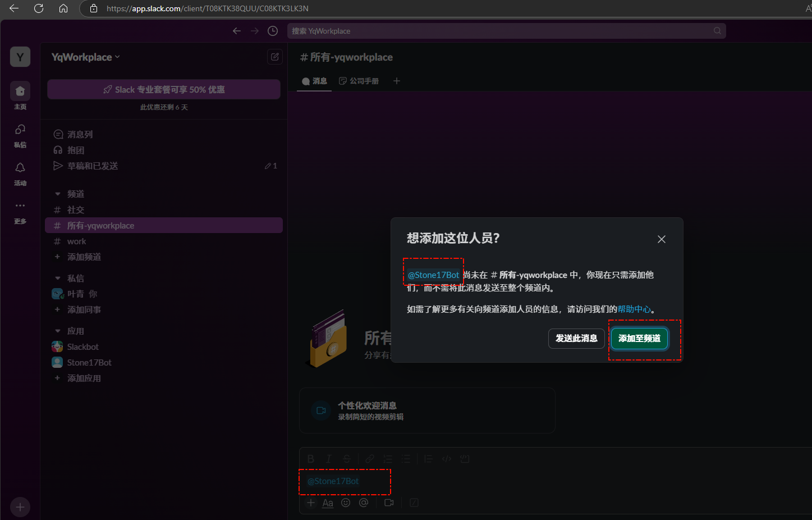Click the channel title 所有-yqworkplace header
The image size is (812, 520).
pyautogui.click(x=346, y=57)
